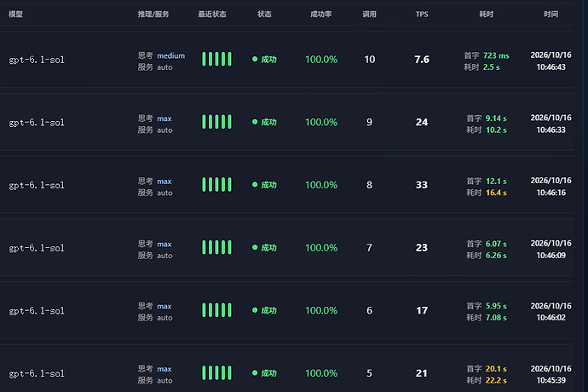Screen dimensions: 588x392
Task: Click the TPS value 33
Action: [422, 185]
